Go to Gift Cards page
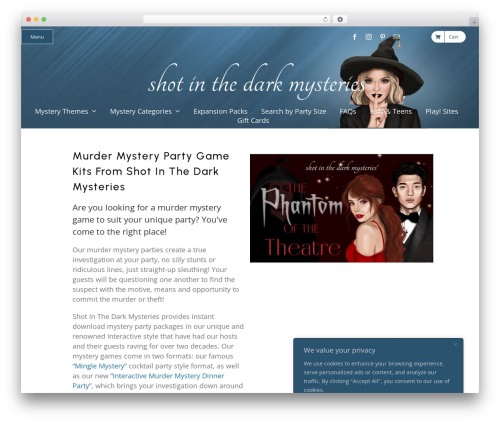This screenshot has height=423, width=500. point(253,120)
